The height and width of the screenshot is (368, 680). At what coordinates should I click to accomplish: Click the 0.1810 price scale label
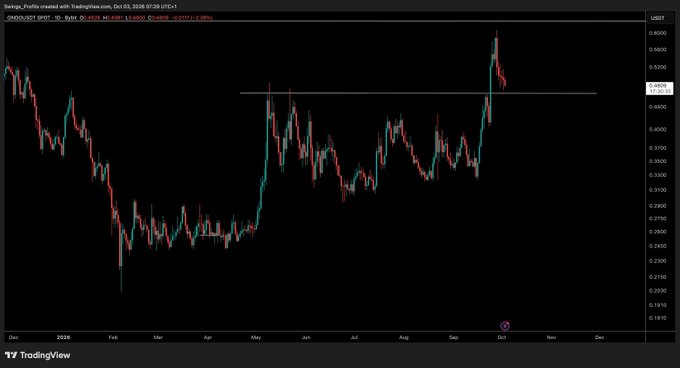(657, 318)
